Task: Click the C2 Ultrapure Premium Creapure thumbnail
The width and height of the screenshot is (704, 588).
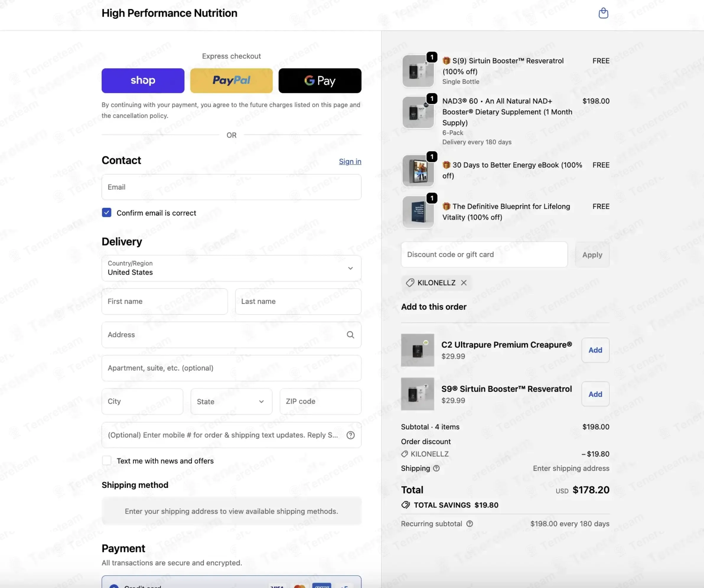Action: click(417, 350)
